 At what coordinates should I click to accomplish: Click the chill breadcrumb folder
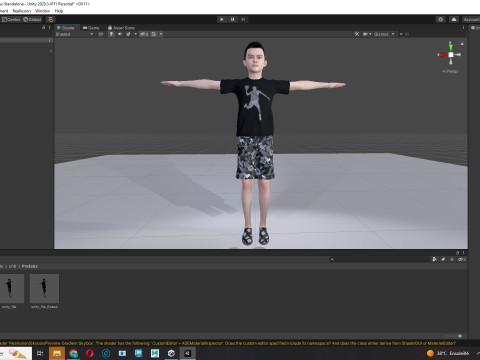coord(13,266)
